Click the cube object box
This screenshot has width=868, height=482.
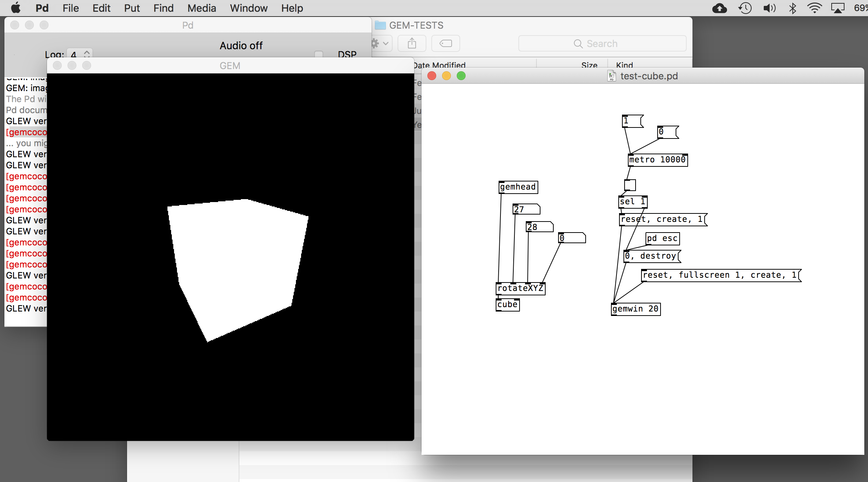(507, 305)
